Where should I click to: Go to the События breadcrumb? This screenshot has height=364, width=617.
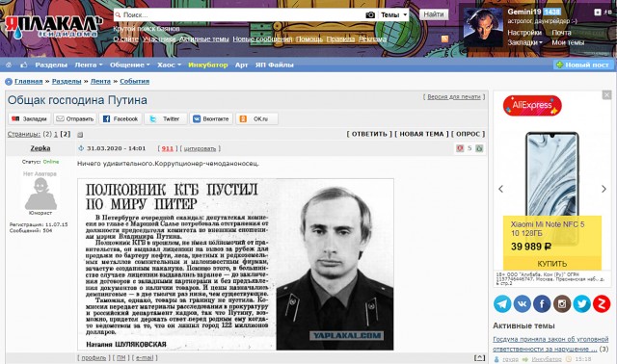[135, 81]
